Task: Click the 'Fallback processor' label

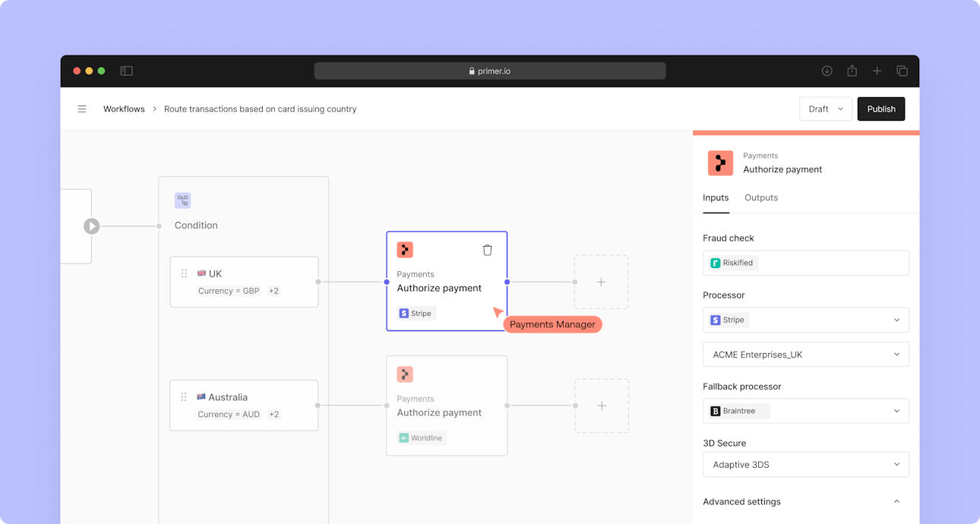Action: click(x=742, y=387)
